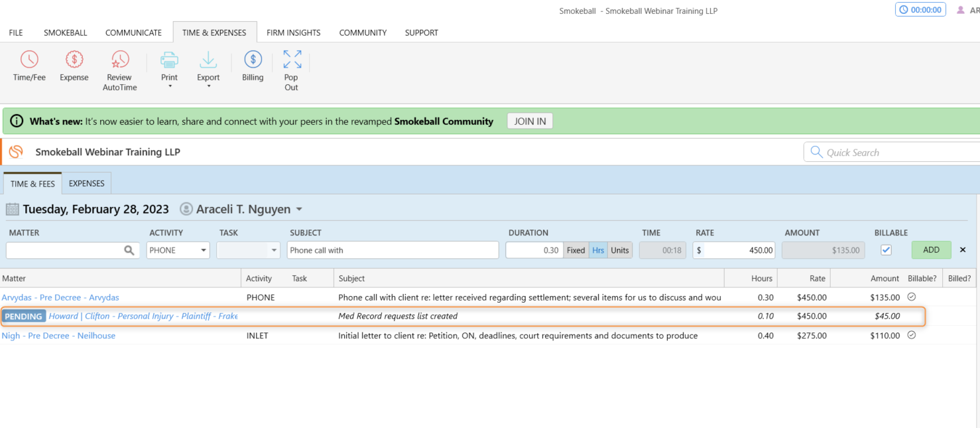The width and height of the screenshot is (980, 428).
Task: Click the Export icon
Action: click(x=208, y=60)
